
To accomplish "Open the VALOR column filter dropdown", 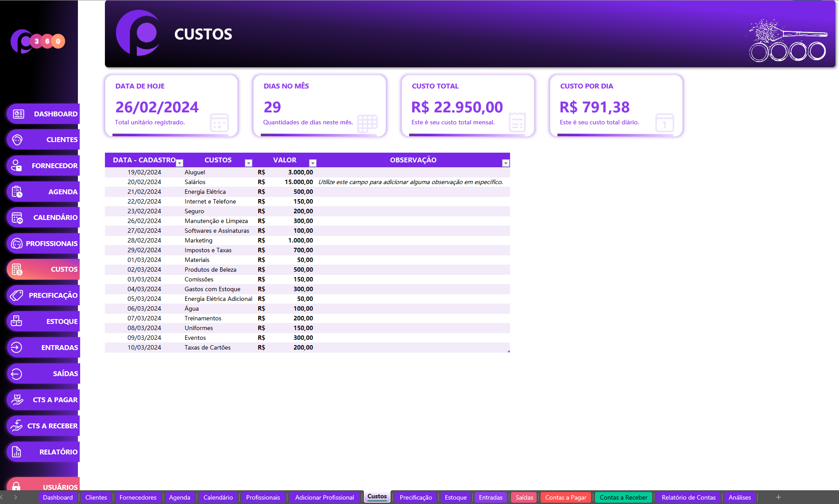I will click(x=313, y=162).
